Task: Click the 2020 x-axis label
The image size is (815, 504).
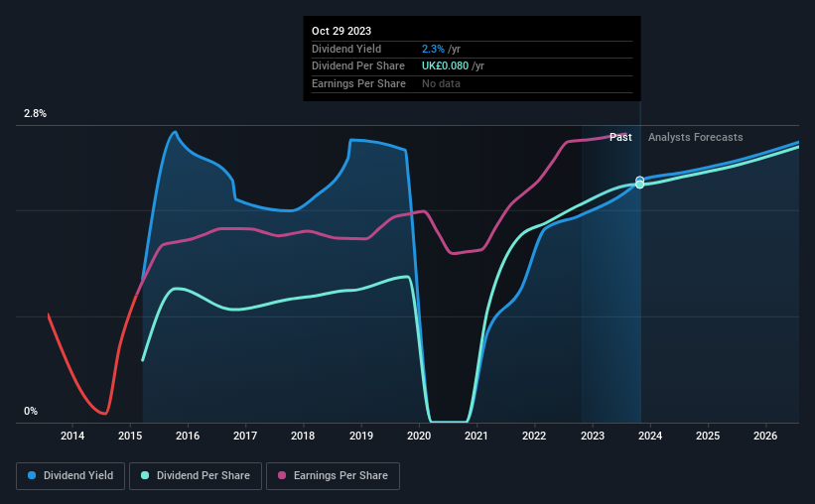Action: [x=419, y=436]
